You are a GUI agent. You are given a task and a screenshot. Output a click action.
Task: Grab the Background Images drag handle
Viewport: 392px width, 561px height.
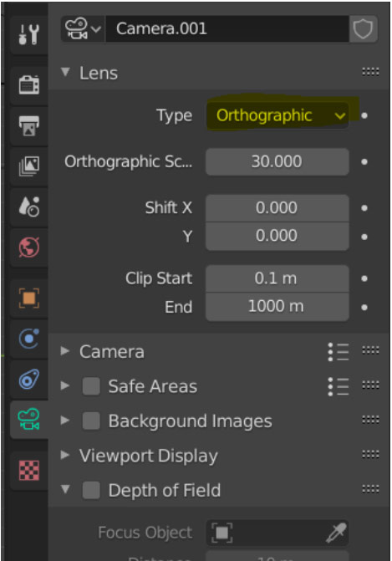pyautogui.click(x=370, y=420)
